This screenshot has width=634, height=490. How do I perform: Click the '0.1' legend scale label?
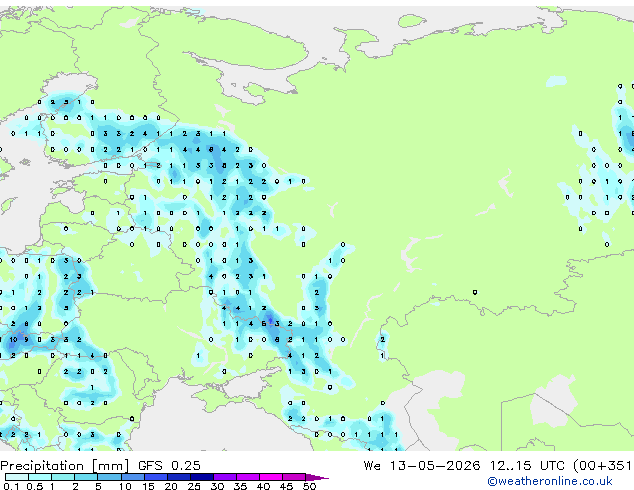(x=11, y=486)
